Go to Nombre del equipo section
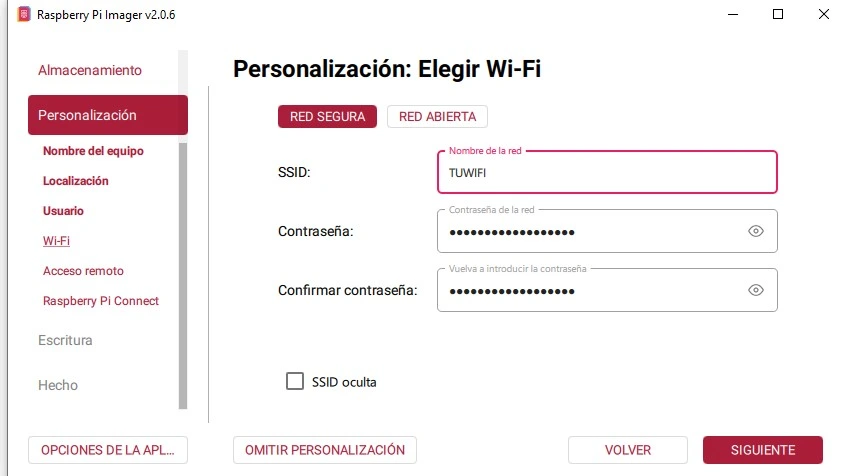Screen dimensions: 844x476 tap(93, 151)
